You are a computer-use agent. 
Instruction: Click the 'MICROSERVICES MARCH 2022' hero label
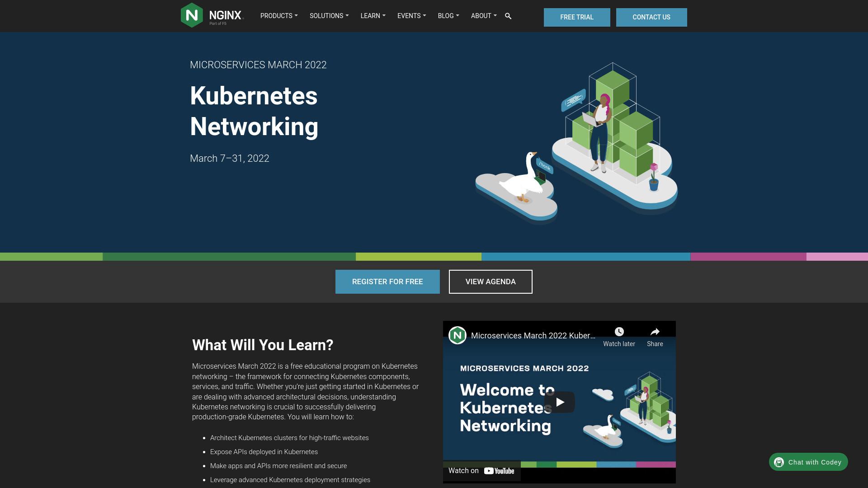pyautogui.click(x=258, y=65)
